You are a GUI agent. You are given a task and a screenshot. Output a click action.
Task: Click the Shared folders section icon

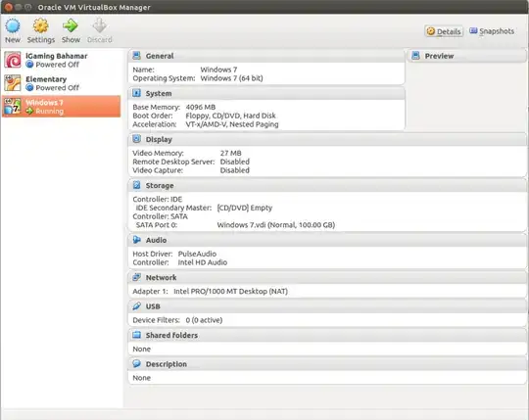coord(136,335)
